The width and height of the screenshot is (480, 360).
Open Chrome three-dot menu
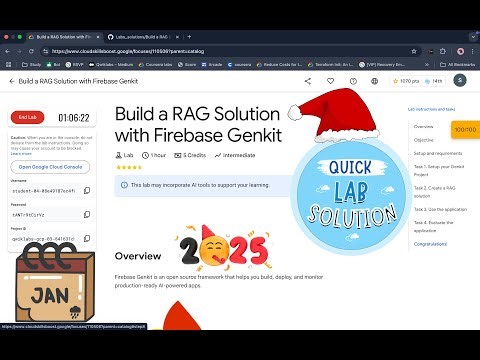tap(473, 51)
